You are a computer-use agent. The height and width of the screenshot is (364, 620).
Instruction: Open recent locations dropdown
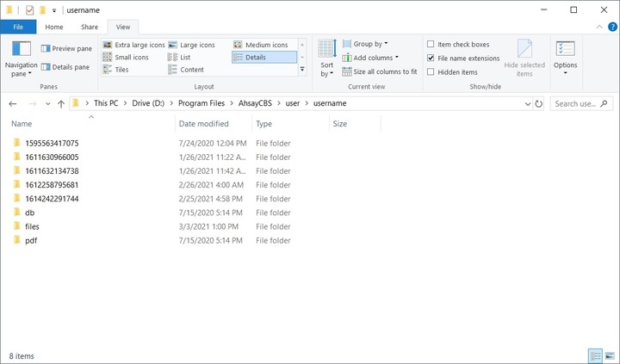(x=48, y=103)
